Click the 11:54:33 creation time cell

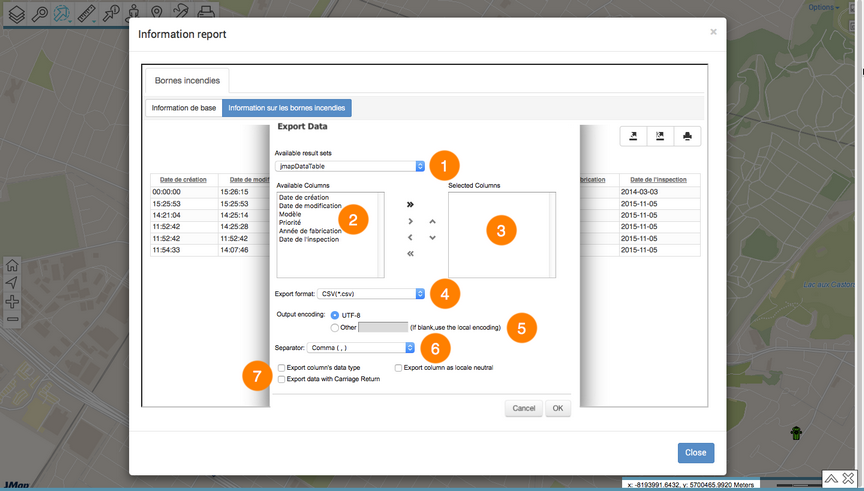184,250
